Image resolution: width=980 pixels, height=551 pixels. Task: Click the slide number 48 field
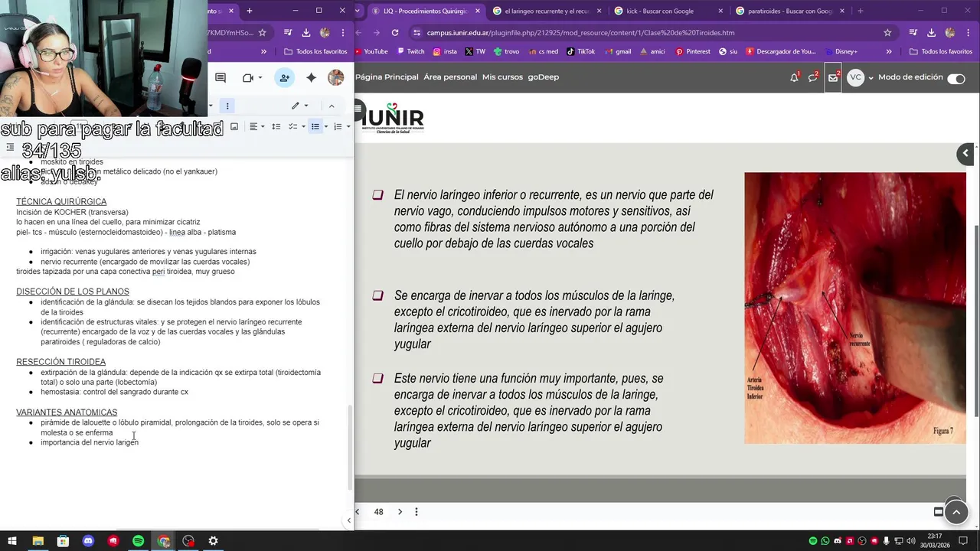[x=378, y=512]
